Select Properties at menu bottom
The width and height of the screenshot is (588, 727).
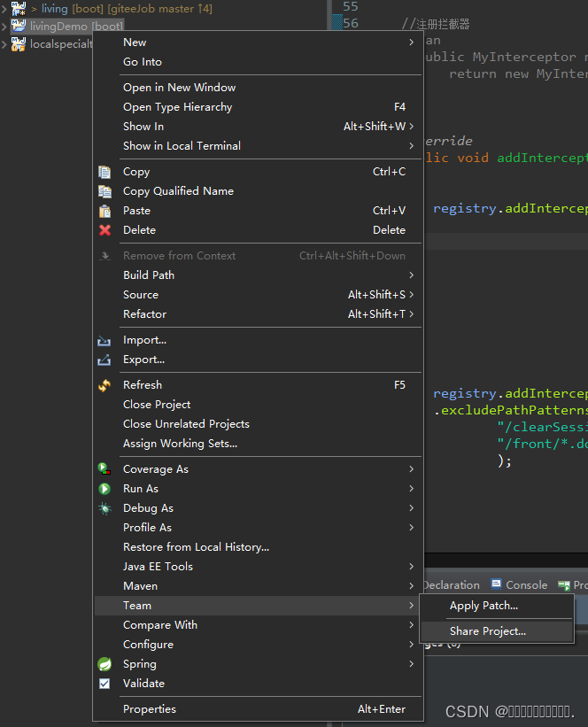tap(258, 709)
